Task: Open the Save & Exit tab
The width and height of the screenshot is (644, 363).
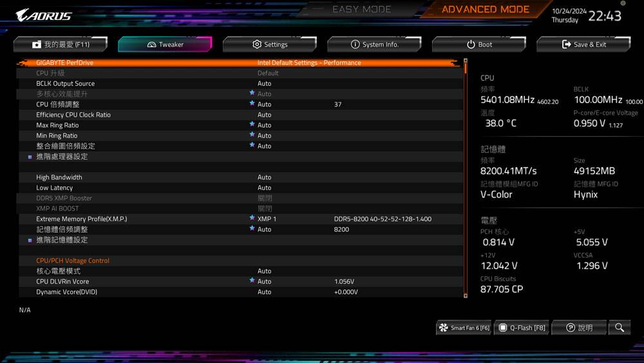Action: (583, 44)
